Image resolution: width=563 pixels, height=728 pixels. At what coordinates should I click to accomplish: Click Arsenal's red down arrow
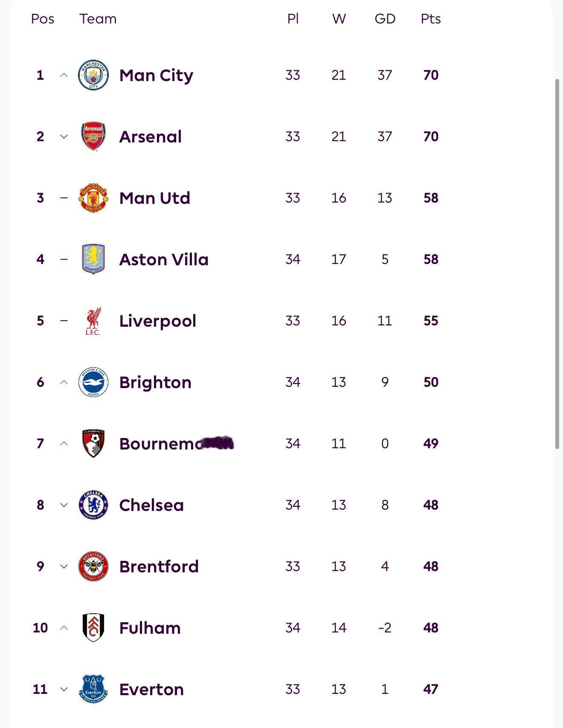[64, 136]
